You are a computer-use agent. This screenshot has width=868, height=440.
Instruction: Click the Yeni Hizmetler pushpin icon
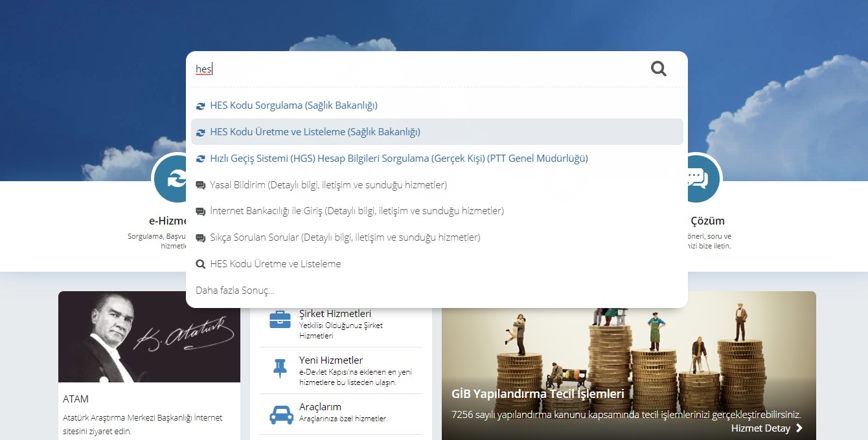pyautogui.click(x=280, y=369)
